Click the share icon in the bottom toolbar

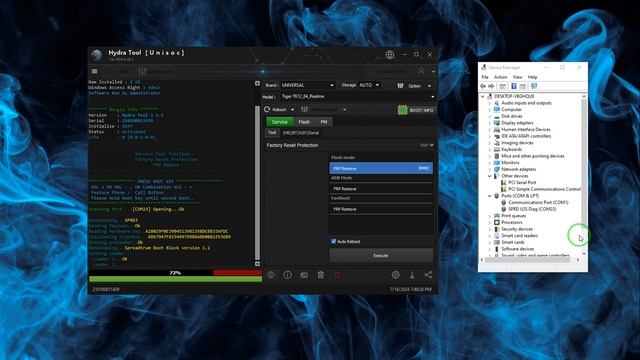(x=428, y=275)
